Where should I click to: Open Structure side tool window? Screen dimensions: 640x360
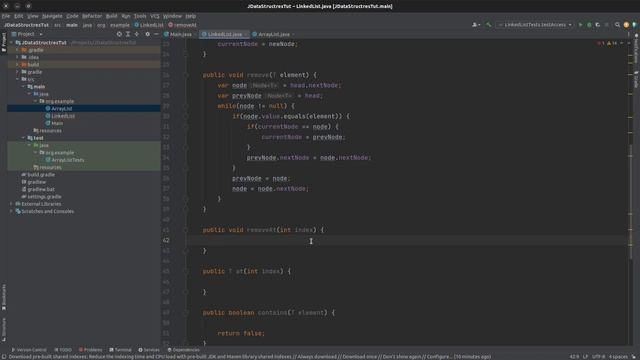coord(4,330)
